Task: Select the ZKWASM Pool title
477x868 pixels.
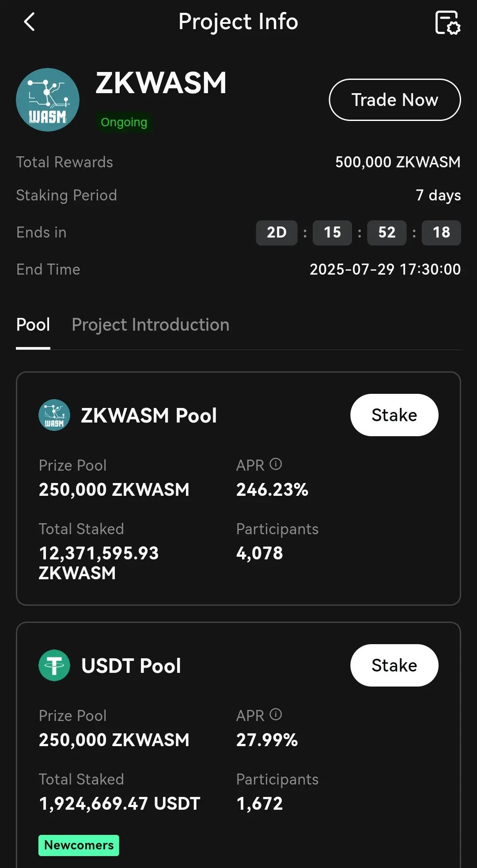Action: click(x=149, y=415)
